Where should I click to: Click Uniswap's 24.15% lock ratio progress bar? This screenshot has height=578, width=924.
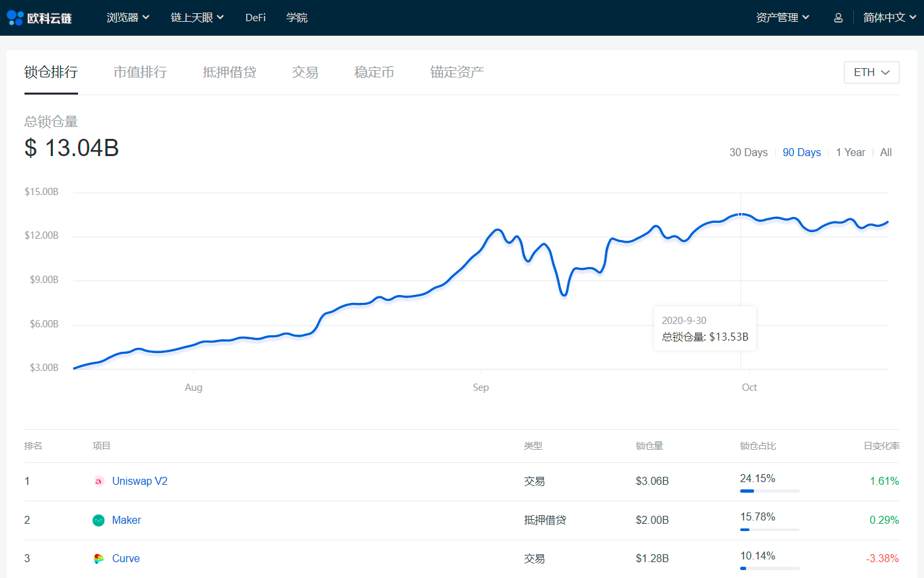tap(769, 491)
